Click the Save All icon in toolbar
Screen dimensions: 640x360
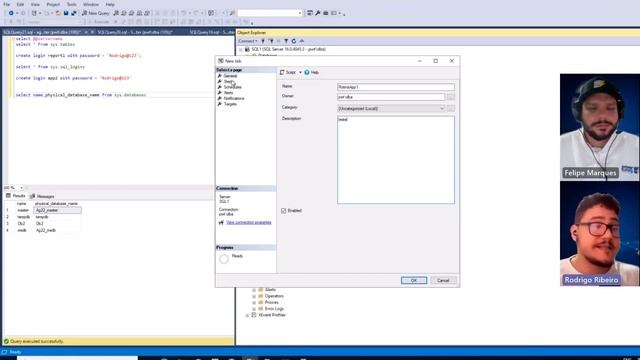73,13
